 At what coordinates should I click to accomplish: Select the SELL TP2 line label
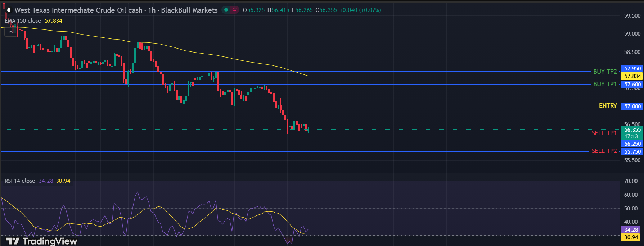[604, 151]
